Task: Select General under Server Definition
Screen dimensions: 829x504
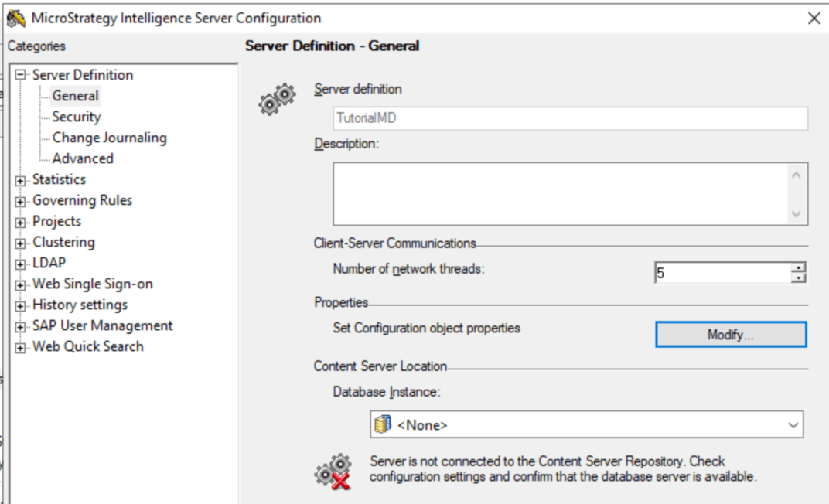Action: [76, 96]
